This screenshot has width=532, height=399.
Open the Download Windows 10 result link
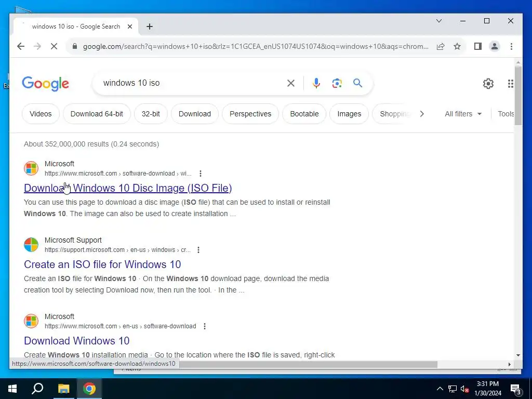[77, 341]
